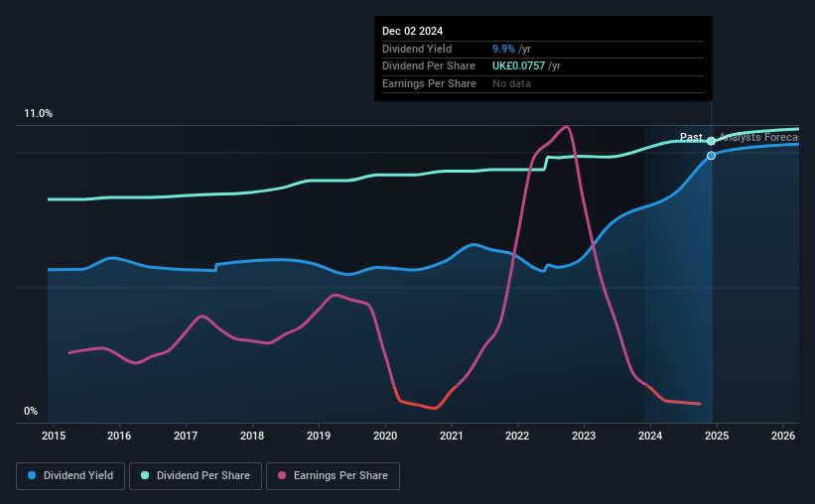Click the 9.9% dividend yield value in tooltip

coord(503,49)
